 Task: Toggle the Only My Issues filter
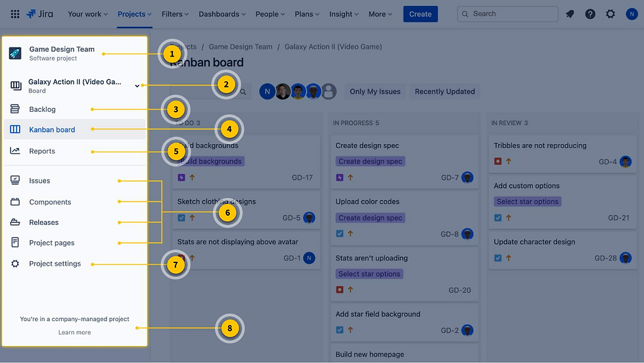[375, 91]
